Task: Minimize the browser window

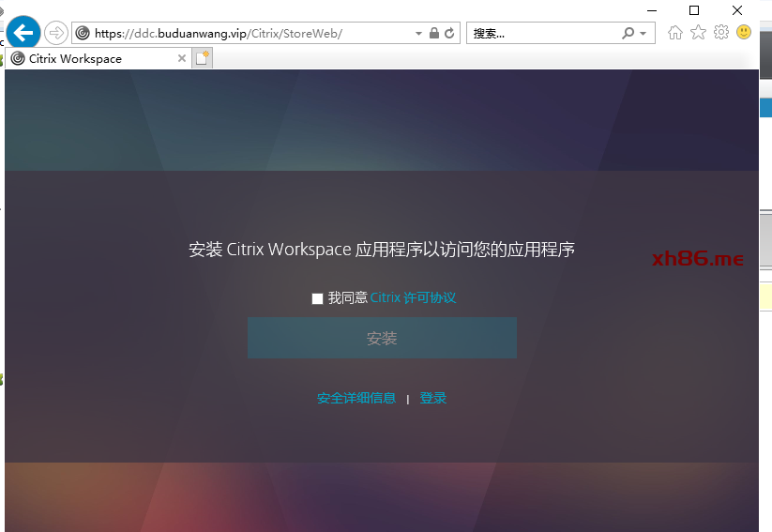Action: (652, 10)
